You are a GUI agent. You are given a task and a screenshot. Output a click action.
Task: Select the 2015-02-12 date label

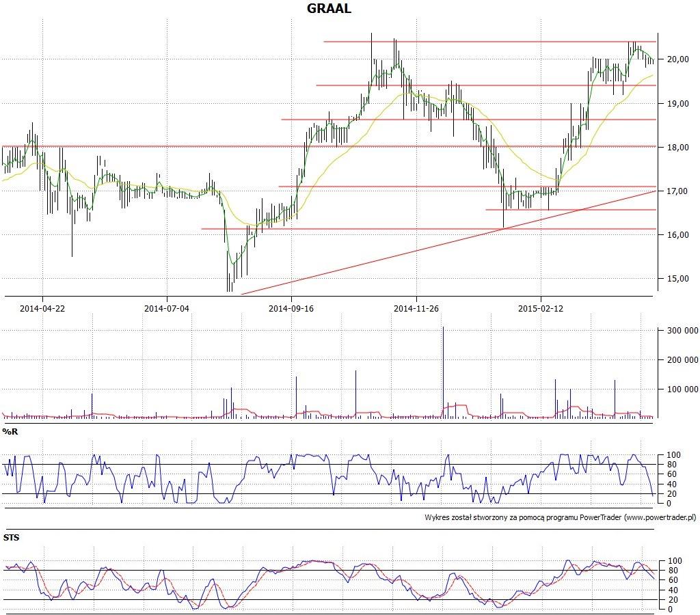tap(541, 308)
